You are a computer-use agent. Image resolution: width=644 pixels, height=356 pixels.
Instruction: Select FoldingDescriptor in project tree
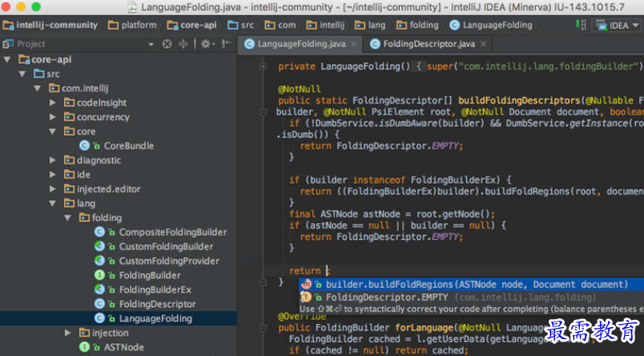pos(157,304)
